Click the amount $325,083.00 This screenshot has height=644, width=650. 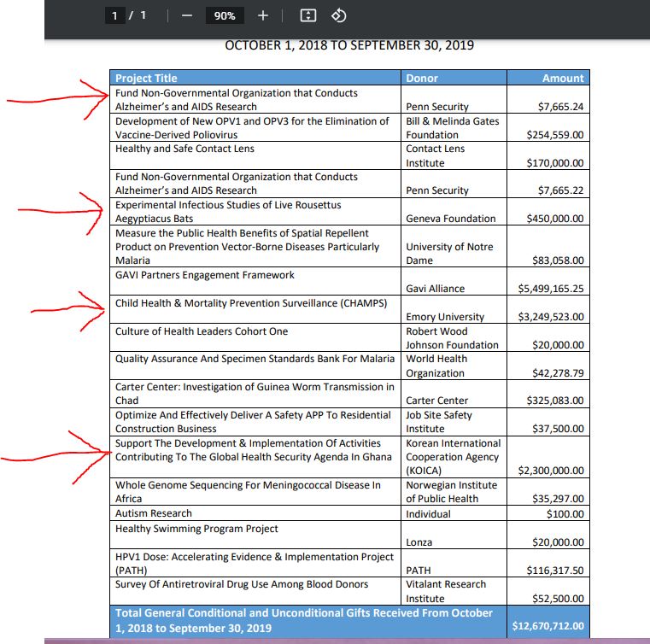click(555, 401)
